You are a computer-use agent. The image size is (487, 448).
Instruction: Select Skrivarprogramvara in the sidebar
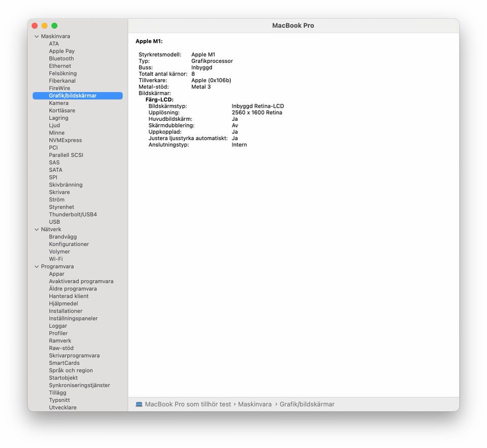click(74, 356)
